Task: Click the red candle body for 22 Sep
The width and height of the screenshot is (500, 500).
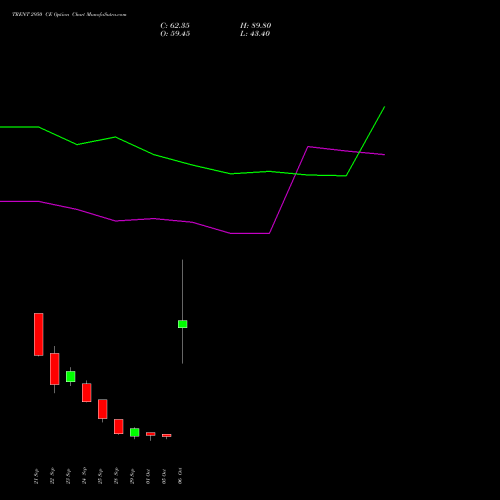Action: [x=55, y=369]
